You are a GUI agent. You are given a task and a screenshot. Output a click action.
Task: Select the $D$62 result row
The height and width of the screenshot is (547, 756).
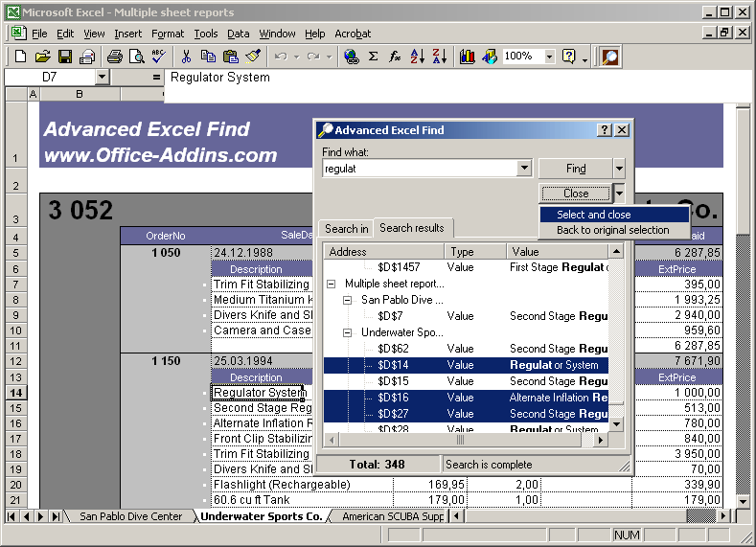[x=466, y=349]
